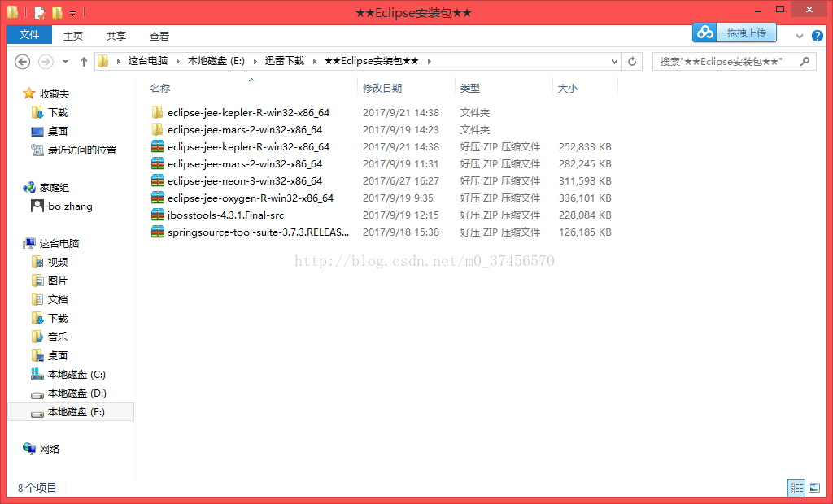Image resolution: width=833 pixels, height=504 pixels.
Task: Click date 2017/6/27 16:27
Action: [401, 181]
